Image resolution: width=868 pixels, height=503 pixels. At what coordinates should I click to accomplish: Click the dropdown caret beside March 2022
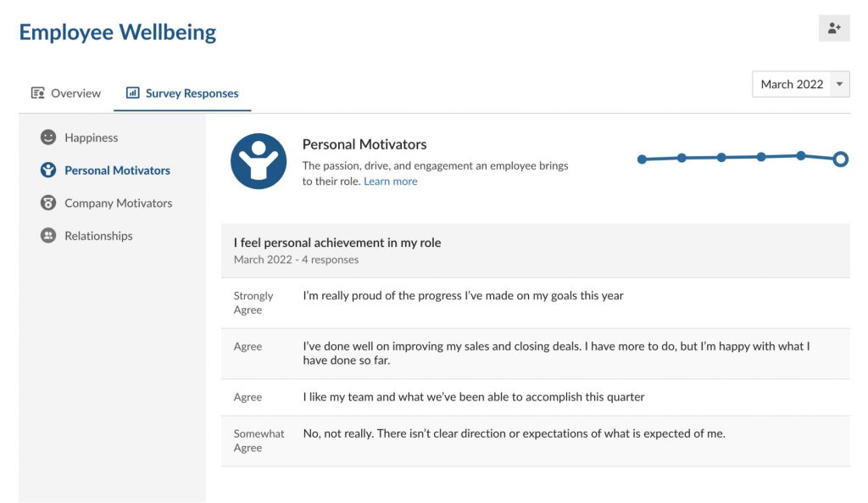(x=839, y=84)
